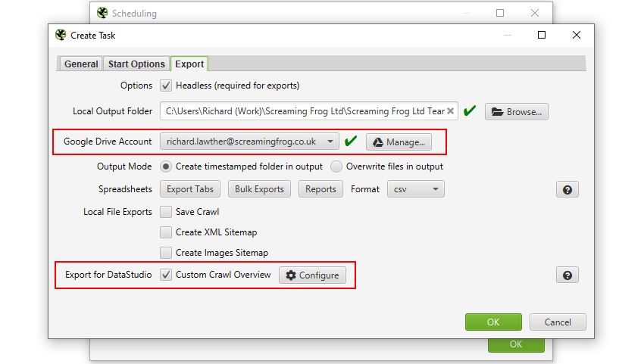The image size is (644, 364).
Task: Uncheck Custom Crawl Overview checkbox
Action: pos(166,275)
